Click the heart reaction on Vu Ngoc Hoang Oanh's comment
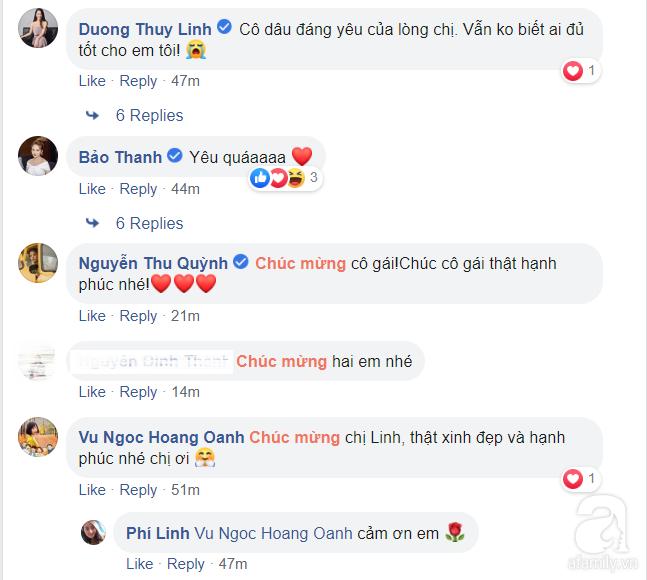This screenshot has width=647, height=580. pos(573,479)
